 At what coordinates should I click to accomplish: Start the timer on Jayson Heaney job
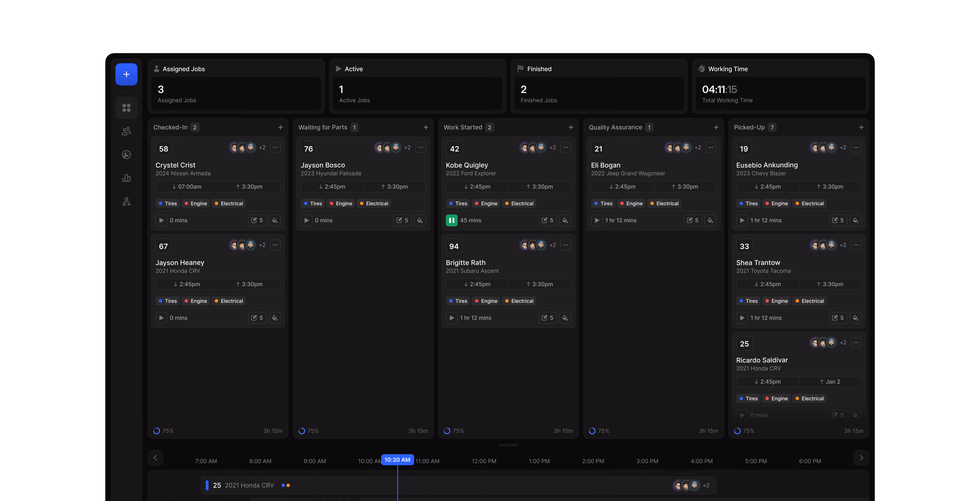pos(161,318)
